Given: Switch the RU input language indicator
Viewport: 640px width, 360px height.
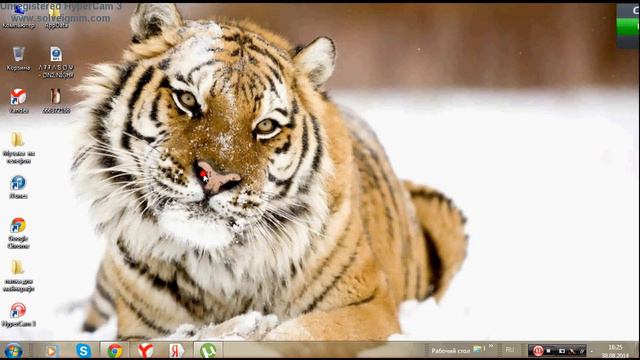Looking at the screenshot, I should (510, 350).
